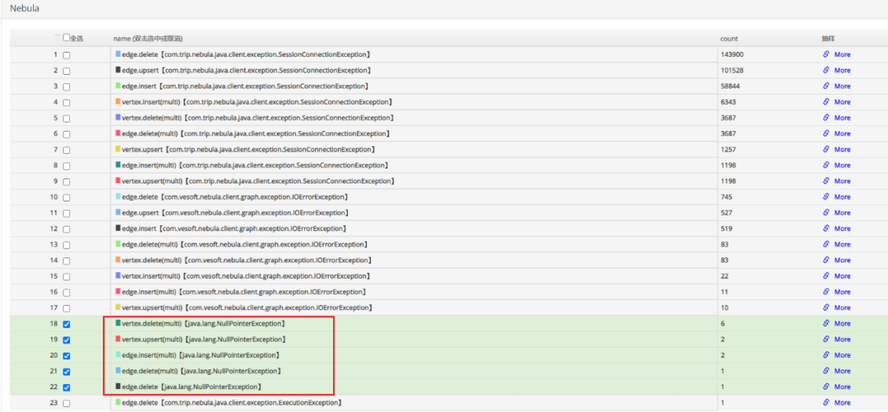Click link icon in the count 11 row
The width and height of the screenshot is (888, 412).
point(826,292)
